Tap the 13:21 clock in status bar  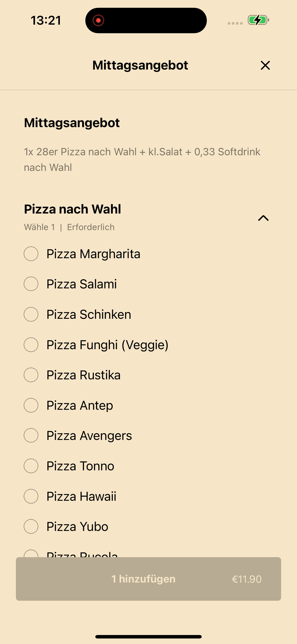(x=46, y=20)
